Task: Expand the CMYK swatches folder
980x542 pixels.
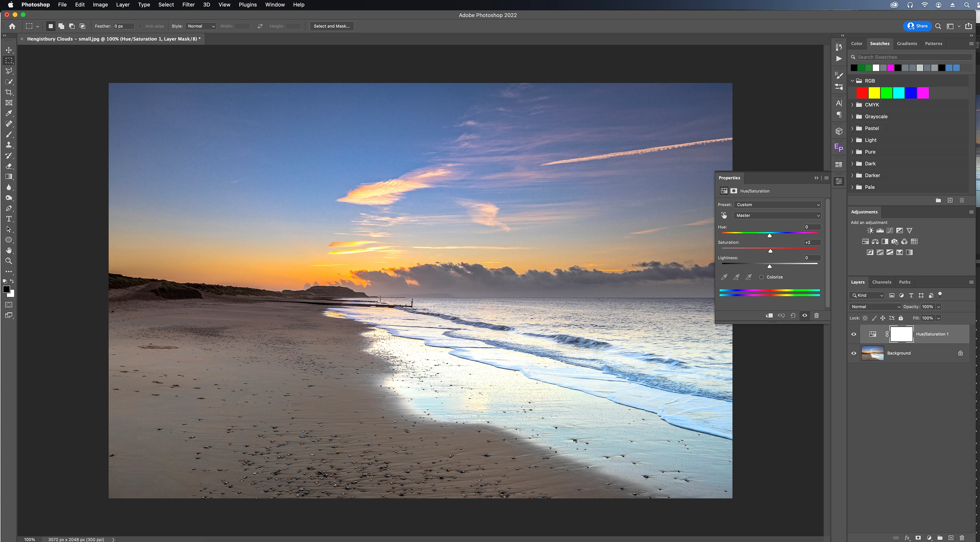Action: (852, 105)
